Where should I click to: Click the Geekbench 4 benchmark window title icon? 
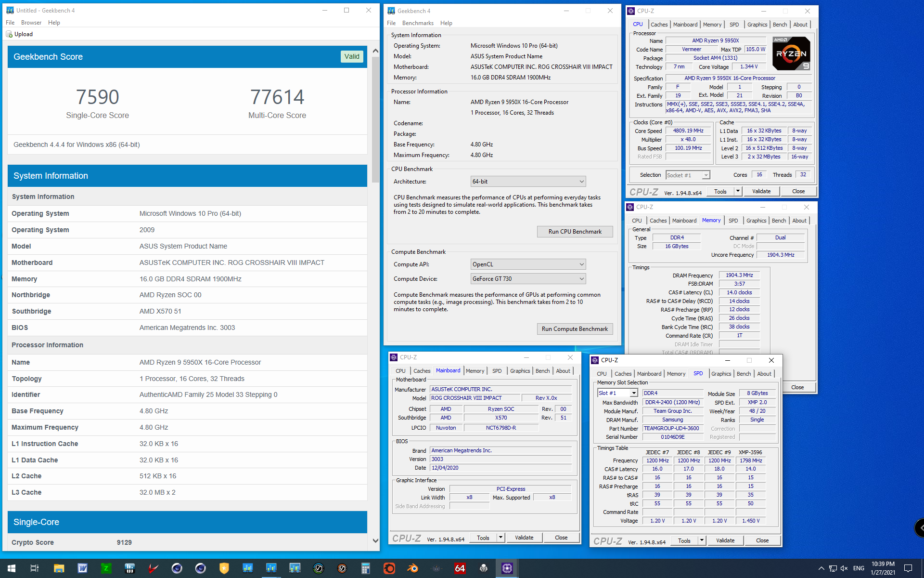pyautogui.click(x=391, y=11)
